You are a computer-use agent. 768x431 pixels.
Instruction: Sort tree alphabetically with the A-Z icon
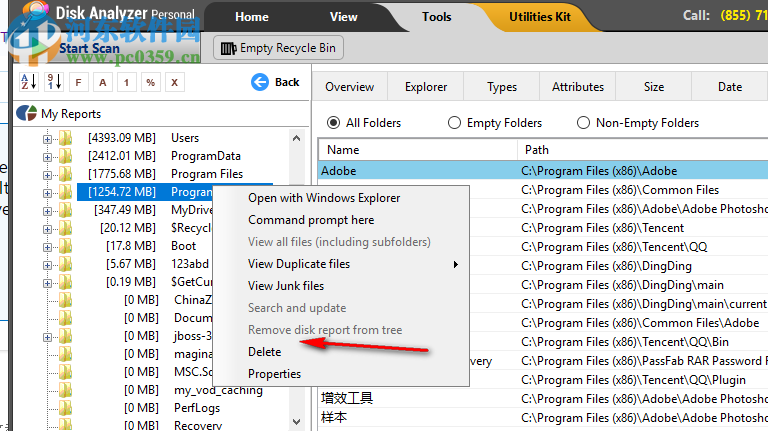(28, 82)
